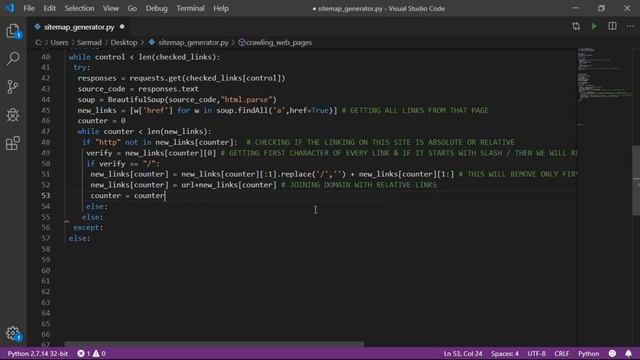Change line endings via CRLF
This screenshot has width=640, height=360.
562,353
